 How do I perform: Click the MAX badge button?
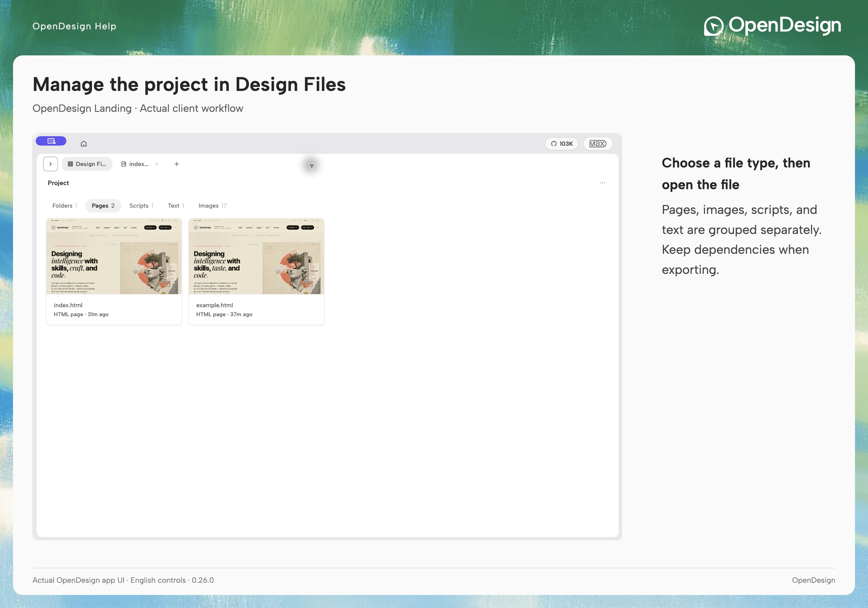point(598,144)
